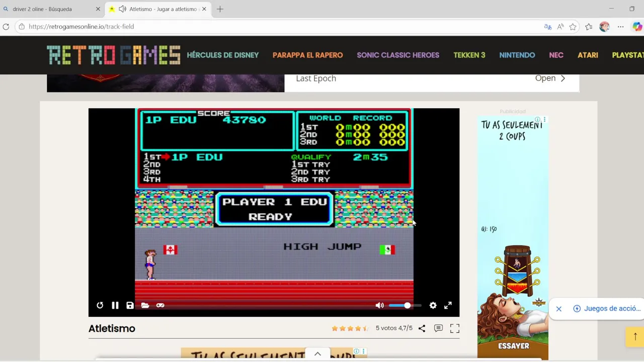This screenshot has width=644, height=362.
Task: Open a new browser tab
Action: [x=220, y=9]
